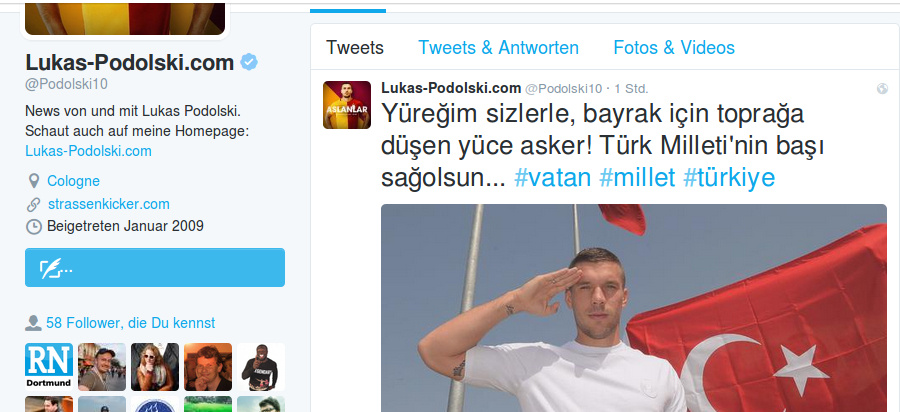
Task: Click the location pin icon beside Cologne
Action: [x=34, y=181]
